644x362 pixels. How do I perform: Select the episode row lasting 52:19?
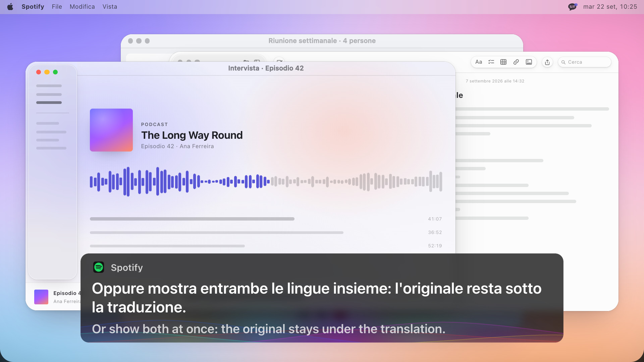click(x=266, y=246)
